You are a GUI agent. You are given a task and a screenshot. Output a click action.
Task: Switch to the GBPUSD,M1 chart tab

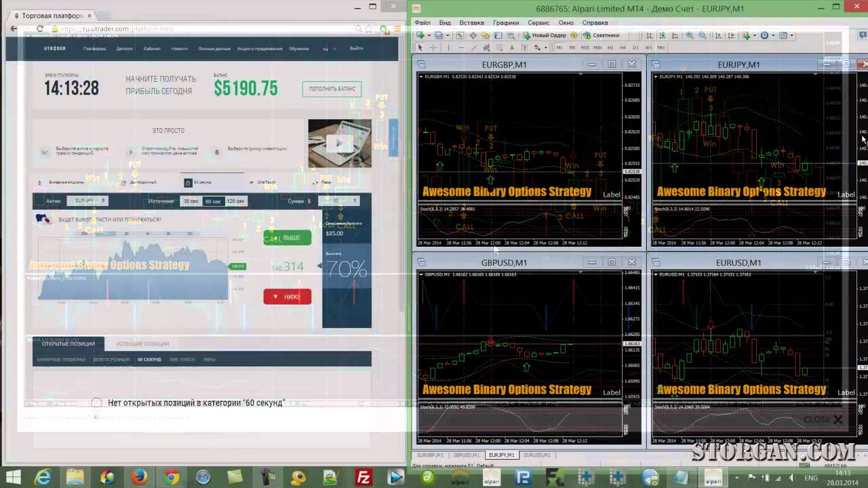tap(467, 455)
